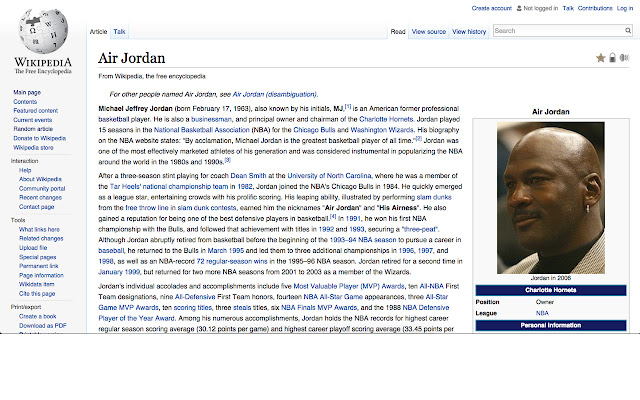640x400 pixels.
Task: Click the Log in link
Action: tap(624, 8)
